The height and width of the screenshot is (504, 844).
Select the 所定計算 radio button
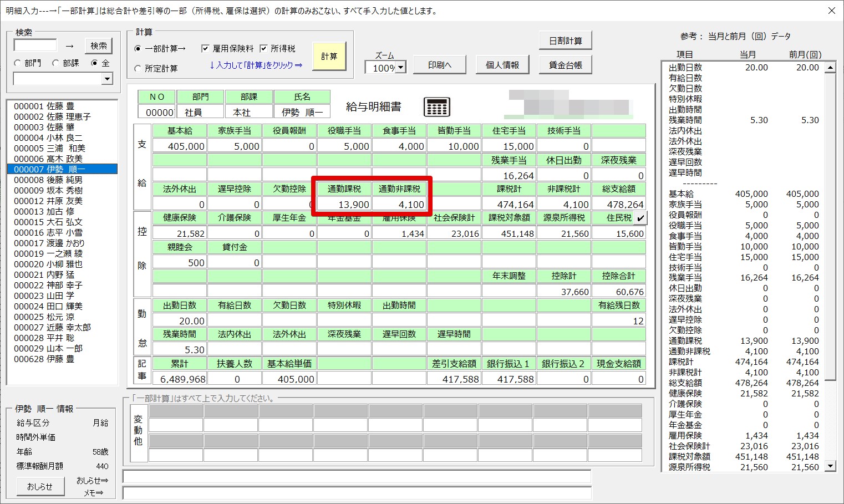pos(138,68)
